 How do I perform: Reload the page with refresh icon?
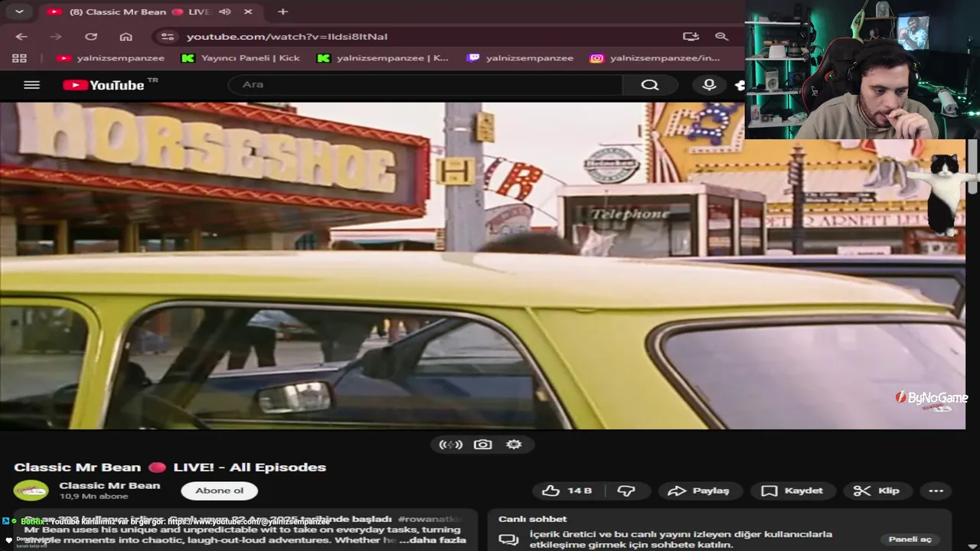click(x=91, y=36)
